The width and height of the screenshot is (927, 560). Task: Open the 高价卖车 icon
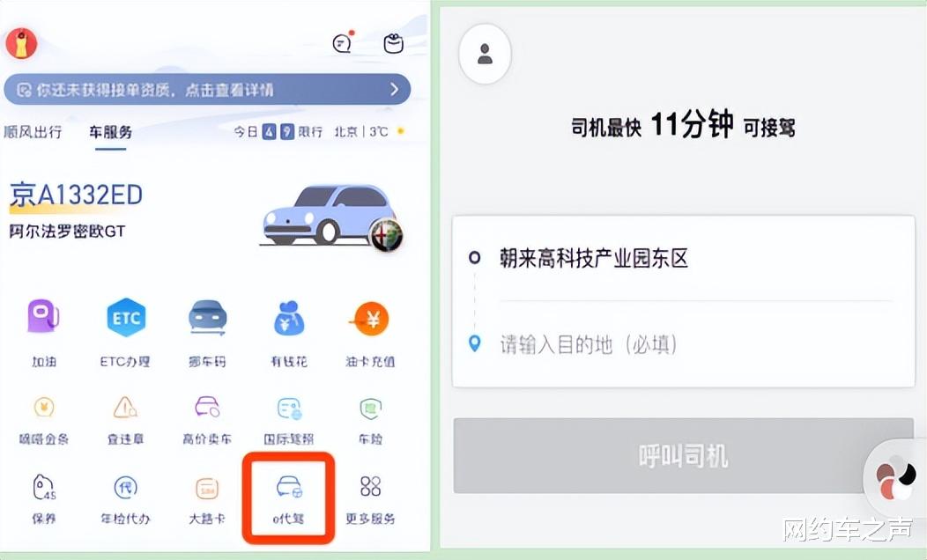[x=207, y=407]
